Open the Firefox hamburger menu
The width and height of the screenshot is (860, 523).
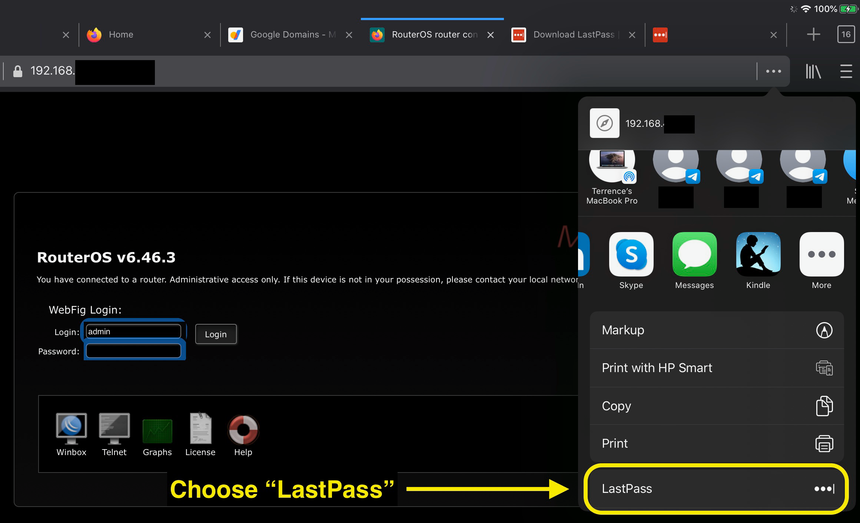[x=846, y=72]
